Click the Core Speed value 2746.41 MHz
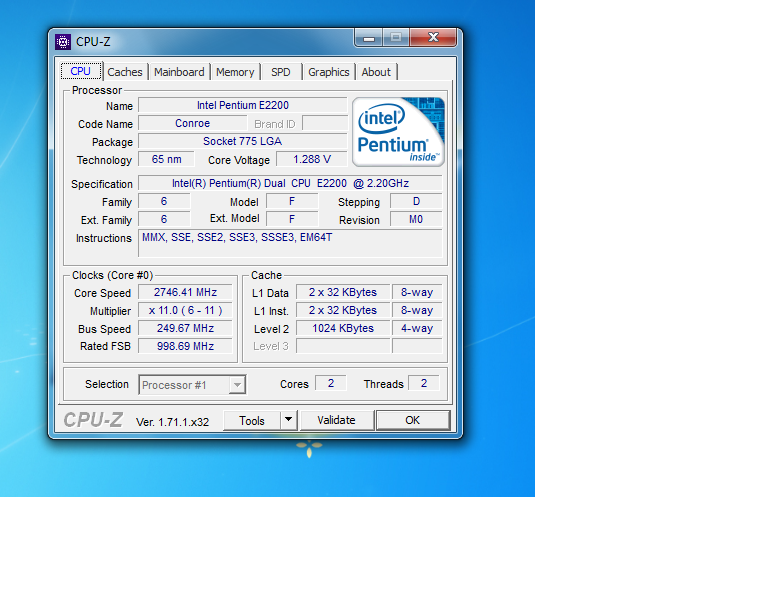 click(x=186, y=292)
